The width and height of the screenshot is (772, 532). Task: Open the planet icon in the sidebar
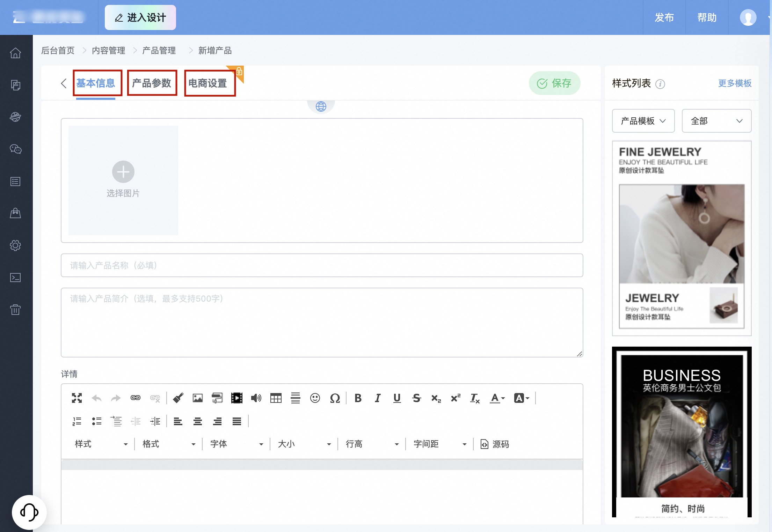coord(15,117)
